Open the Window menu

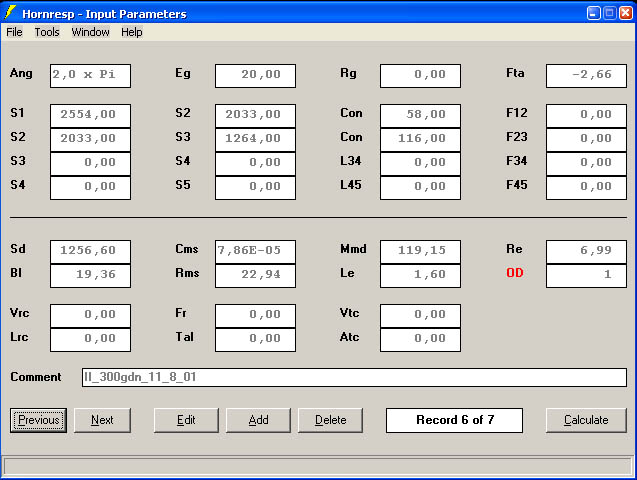[90, 32]
